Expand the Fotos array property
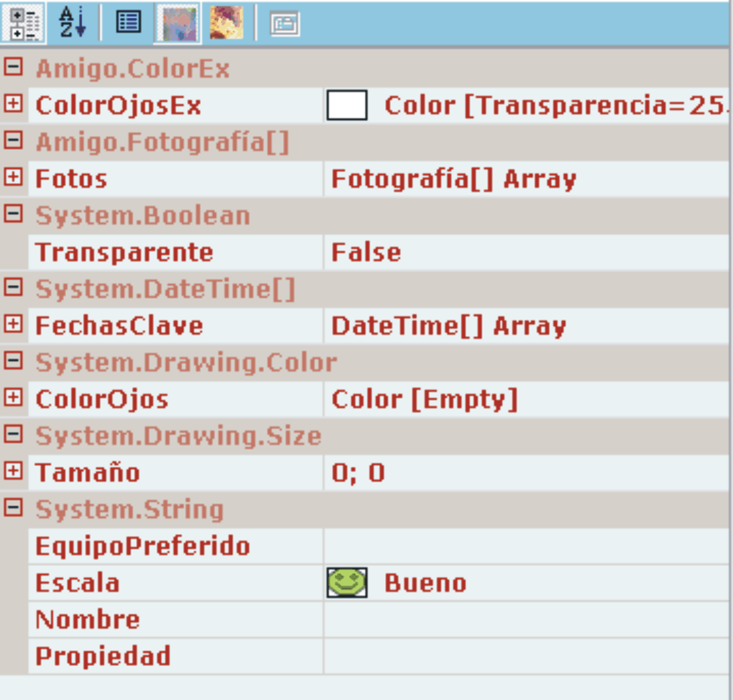Image resolution: width=733 pixels, height=700 pixels. click(13, 177)
